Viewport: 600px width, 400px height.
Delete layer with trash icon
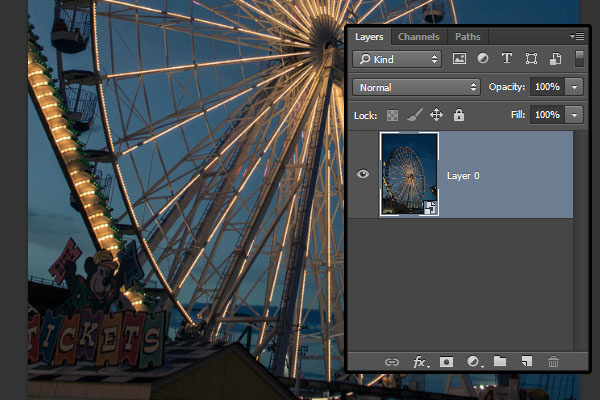(553, 361)
